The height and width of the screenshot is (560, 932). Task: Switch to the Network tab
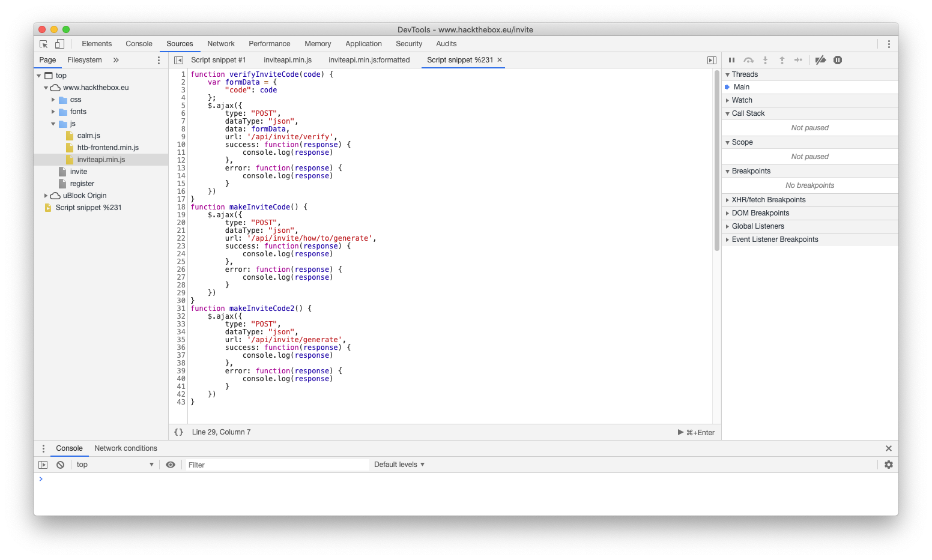click(221, 44)
